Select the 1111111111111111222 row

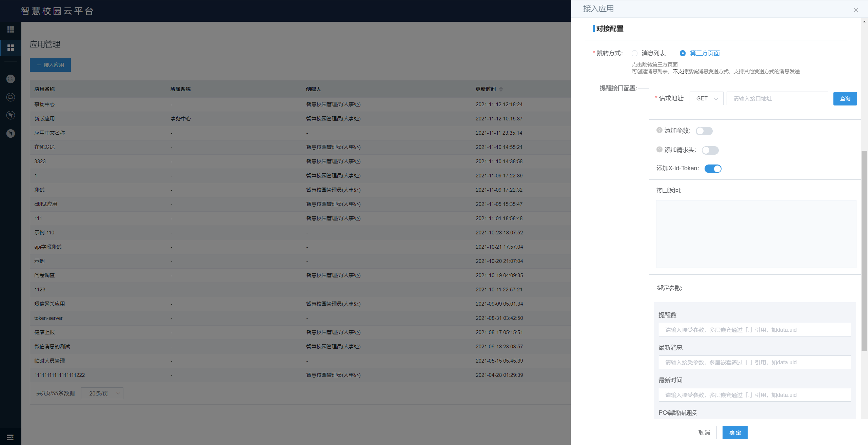300,375
